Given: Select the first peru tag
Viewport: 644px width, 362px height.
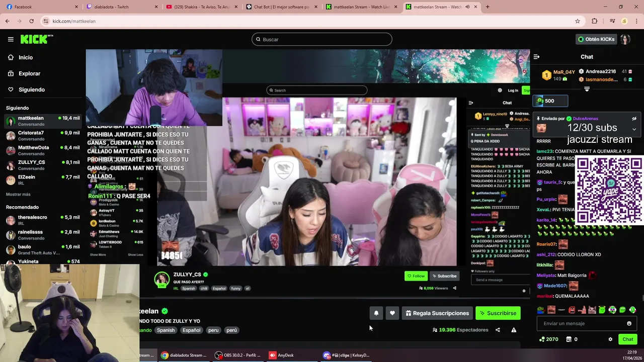Looking at the screenshot, I should point(213,330).
